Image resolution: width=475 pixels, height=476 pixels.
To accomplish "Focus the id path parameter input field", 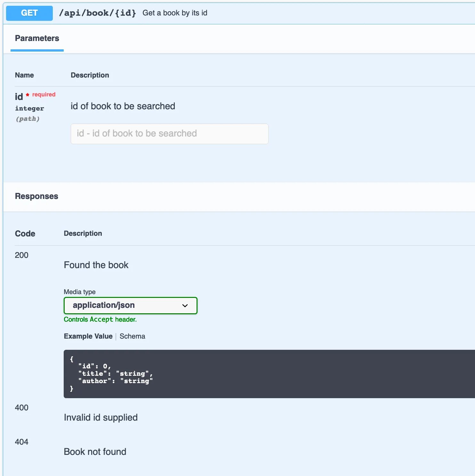I will point(169,134).
